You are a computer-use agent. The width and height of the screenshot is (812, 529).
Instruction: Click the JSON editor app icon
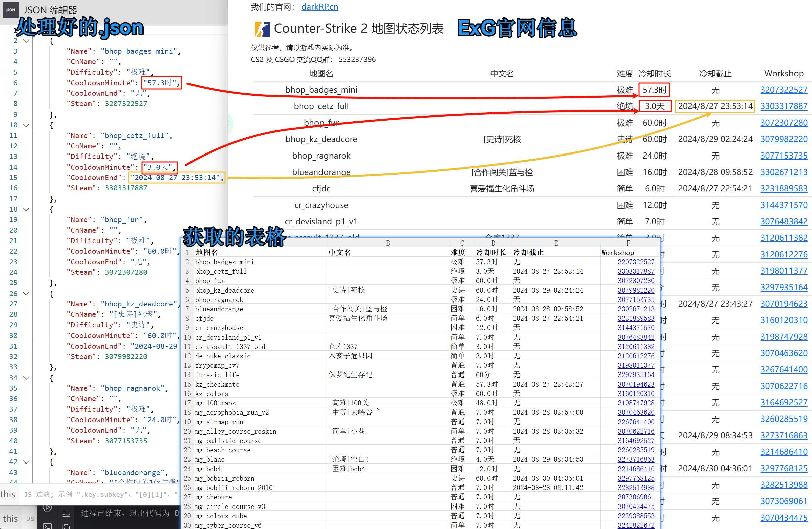coord(10,9)
